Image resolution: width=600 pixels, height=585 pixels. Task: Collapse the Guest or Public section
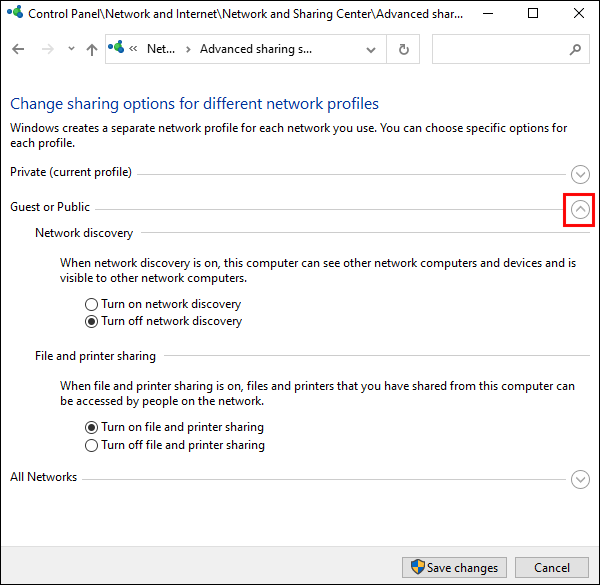click(x=580, y=210)
